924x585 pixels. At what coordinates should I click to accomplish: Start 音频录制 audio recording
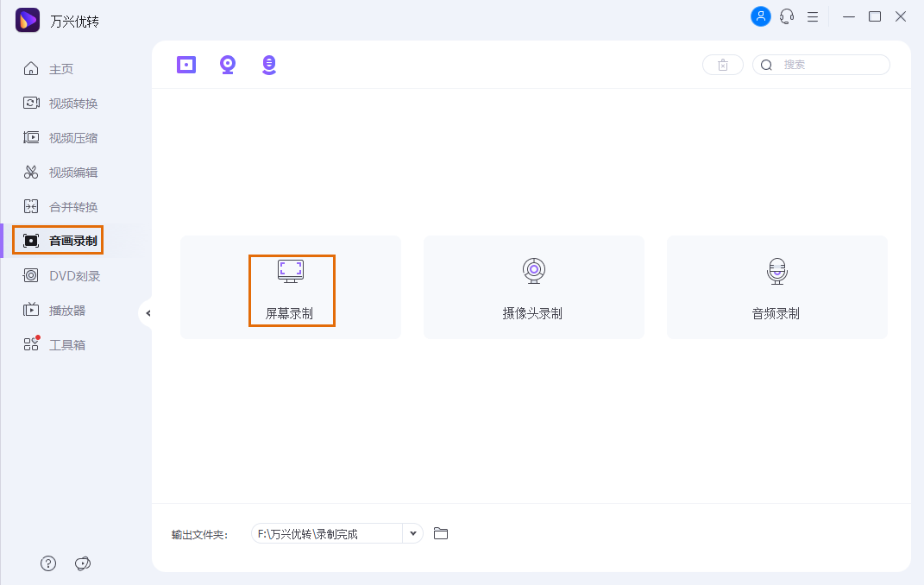pyautogui.click(x=776, y=287)
